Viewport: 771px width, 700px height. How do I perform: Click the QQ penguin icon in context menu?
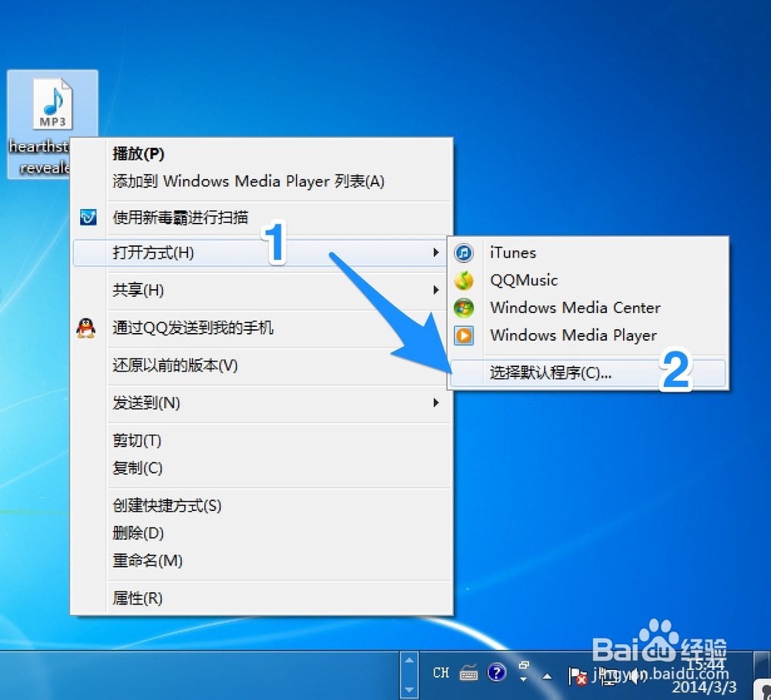coord(86,328)
